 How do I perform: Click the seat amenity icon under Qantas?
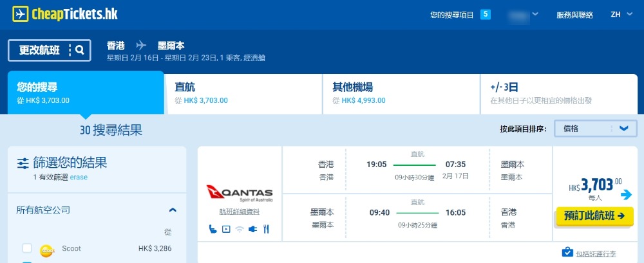click(213, 228)
